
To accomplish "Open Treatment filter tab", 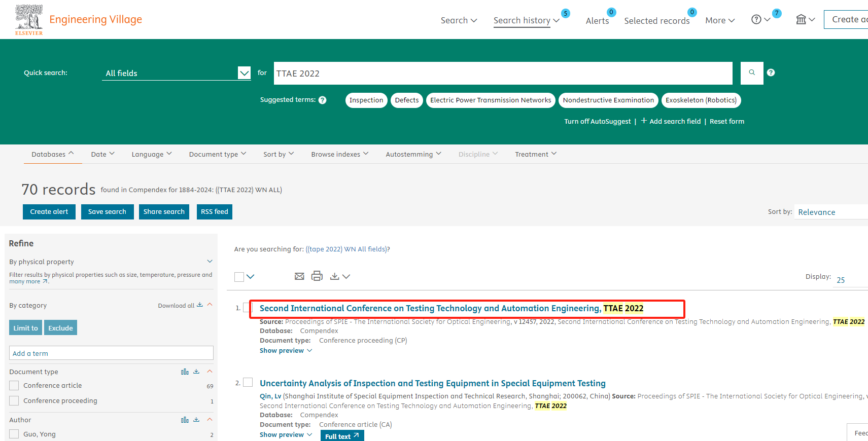I will coord(536,154).
